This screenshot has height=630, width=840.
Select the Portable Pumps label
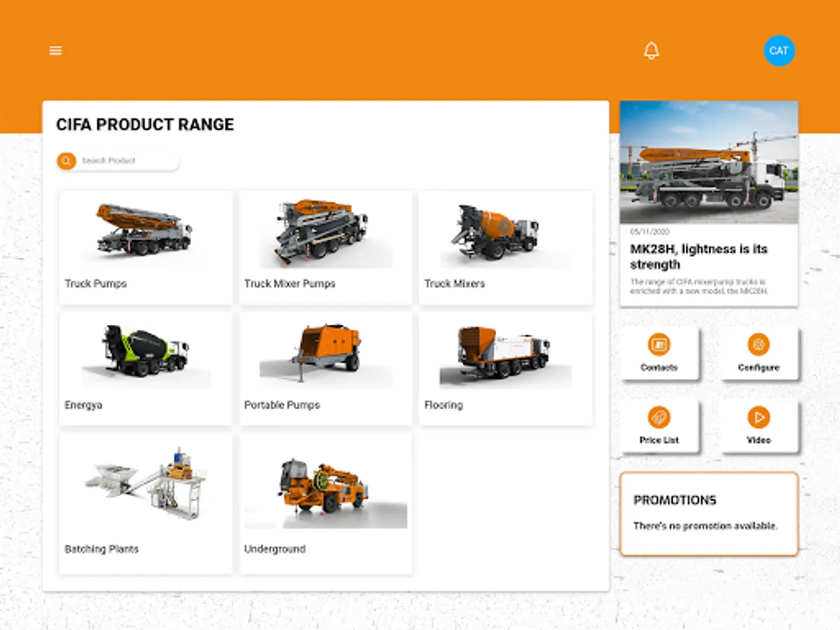(x=282, y=405)
